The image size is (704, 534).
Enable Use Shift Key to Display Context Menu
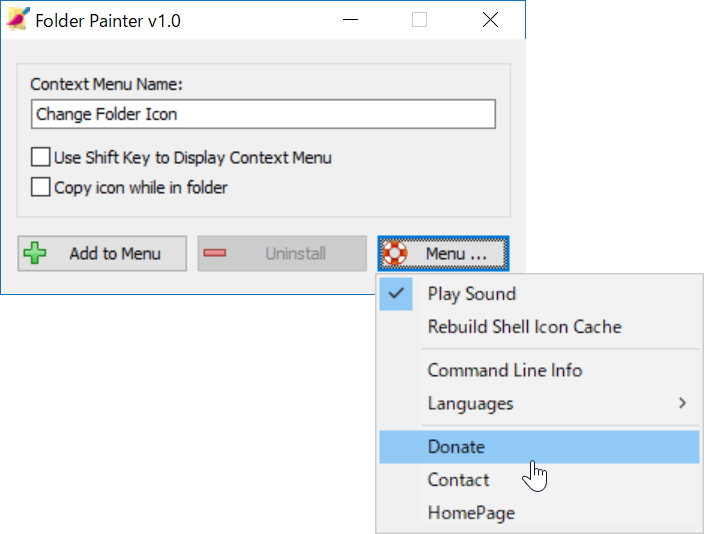40,157
